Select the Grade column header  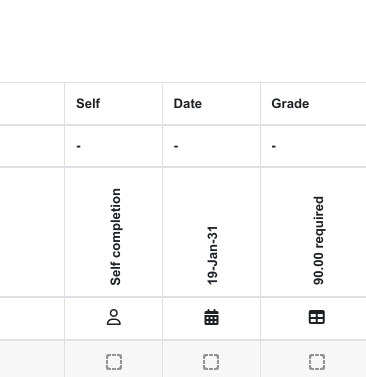pos(290,104)
